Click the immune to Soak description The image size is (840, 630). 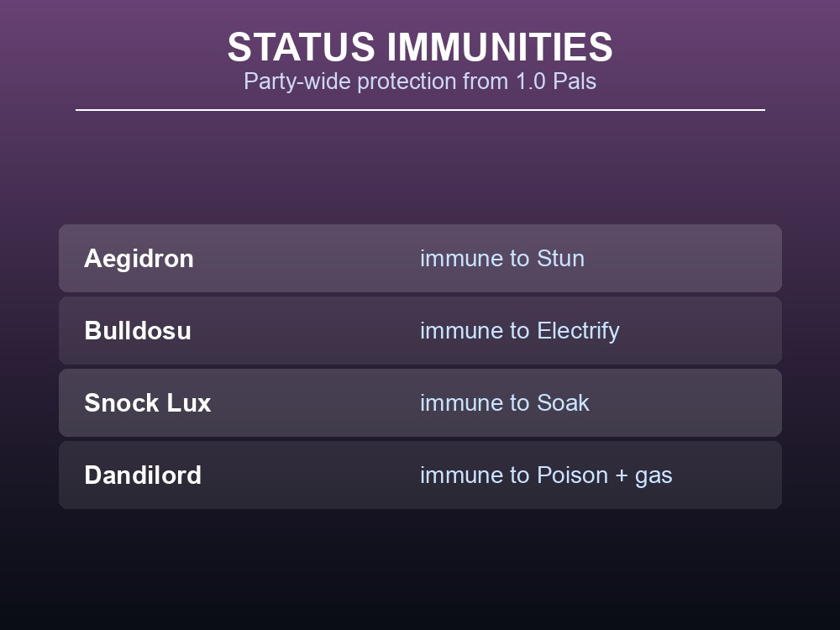click(505, 403)
